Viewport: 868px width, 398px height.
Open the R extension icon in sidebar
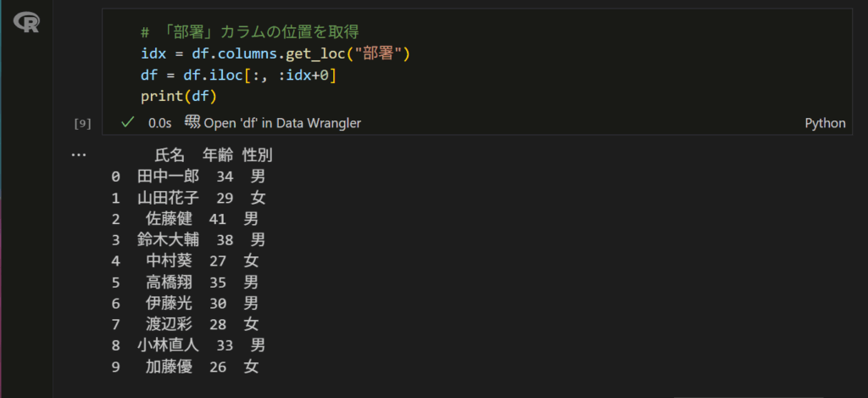(26, 23)
